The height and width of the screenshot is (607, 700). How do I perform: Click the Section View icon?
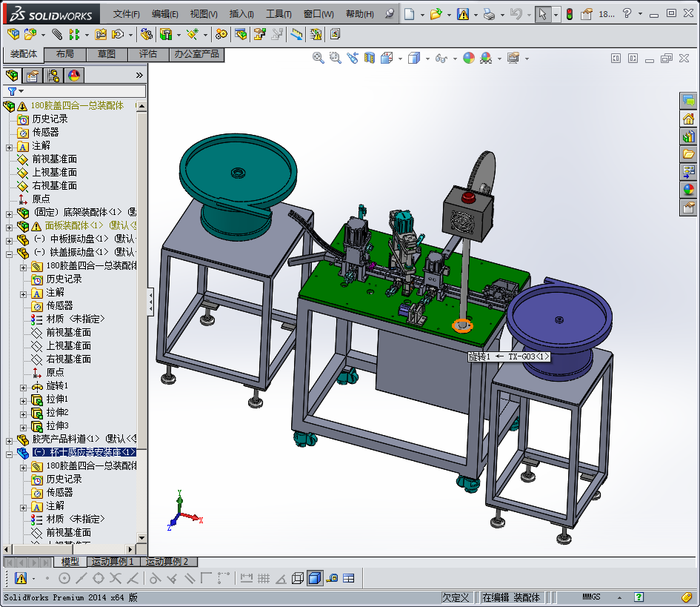coord(370,58)
